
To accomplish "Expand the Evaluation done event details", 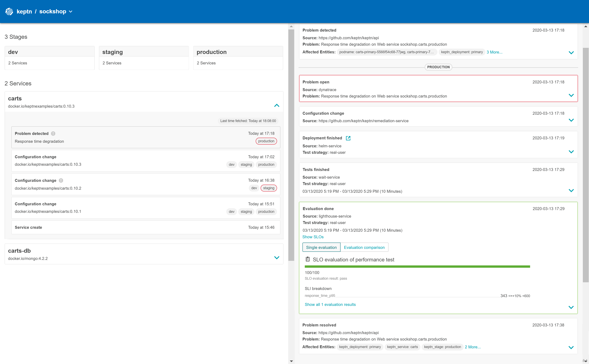I will point(571,307).
